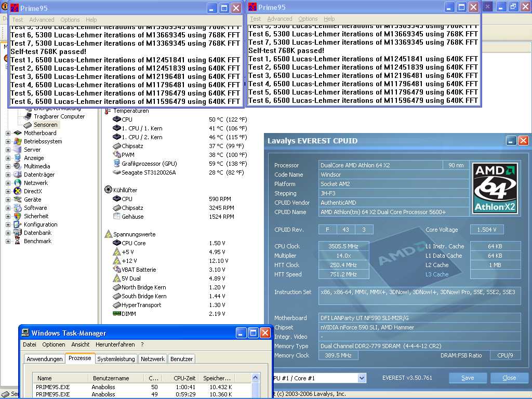532x399 pixels.
Task: Expand the Benchmark tree node
Action: [x=8, y=241]
